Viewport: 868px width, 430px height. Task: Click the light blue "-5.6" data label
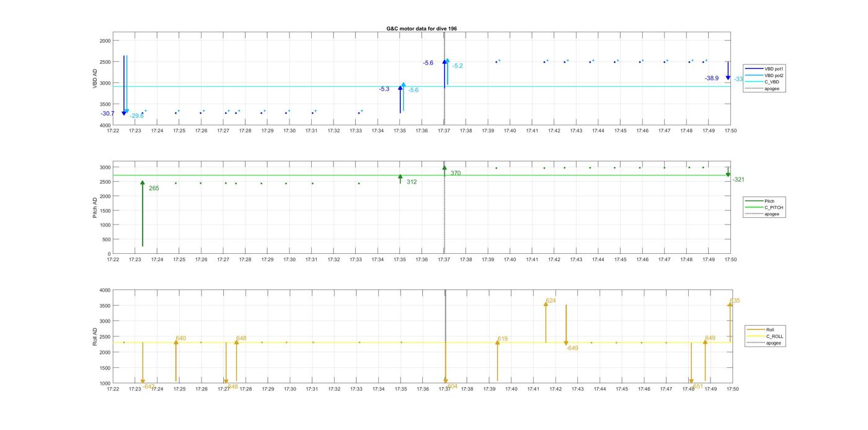click(413, 91)
